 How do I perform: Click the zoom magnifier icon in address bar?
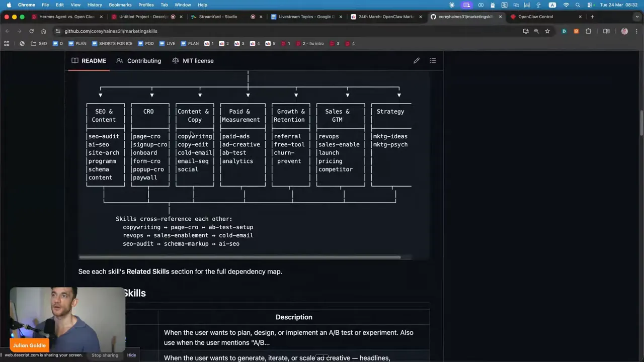click(x=536, y=31)
